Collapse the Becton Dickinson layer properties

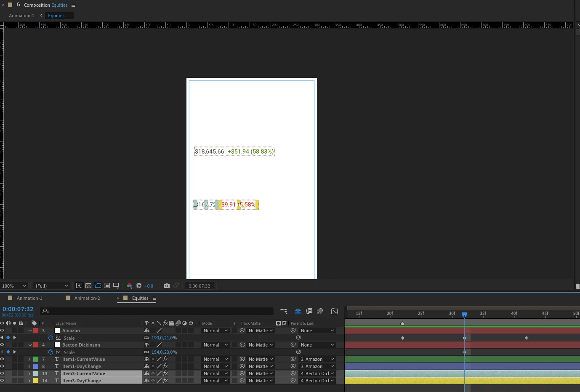pyautogui.click(x=30, y=345)
